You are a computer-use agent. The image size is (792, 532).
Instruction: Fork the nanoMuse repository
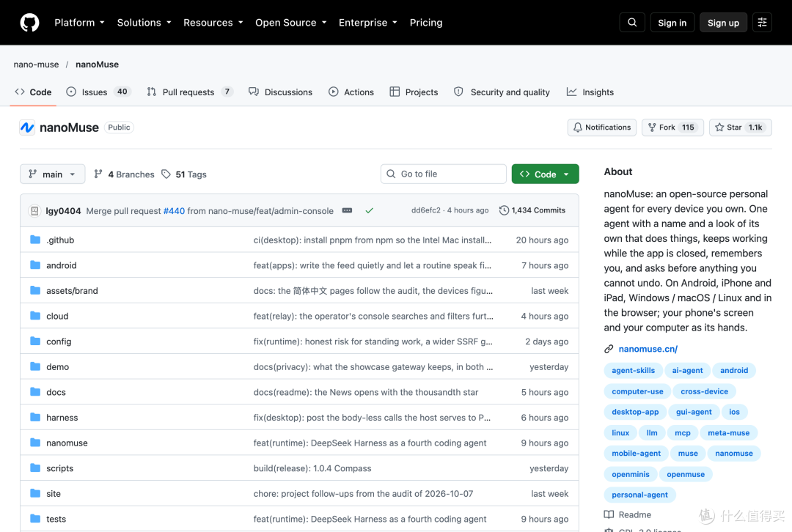point(672,128)
